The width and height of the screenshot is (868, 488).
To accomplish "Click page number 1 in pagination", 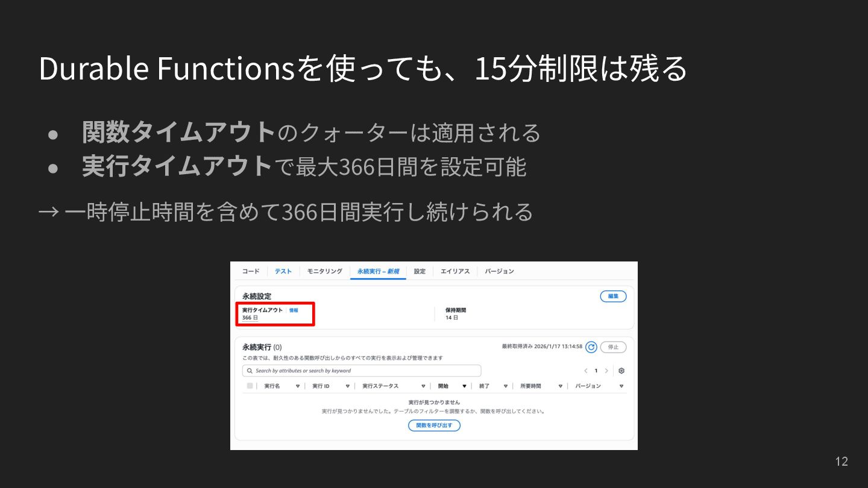I will [596, 371].
